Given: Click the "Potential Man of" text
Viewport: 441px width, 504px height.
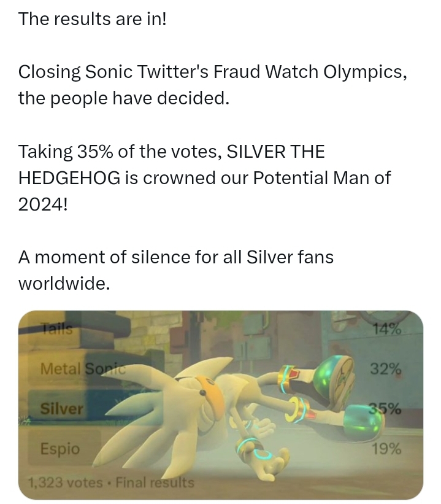Looking at the screenshot, I should 322,178.
